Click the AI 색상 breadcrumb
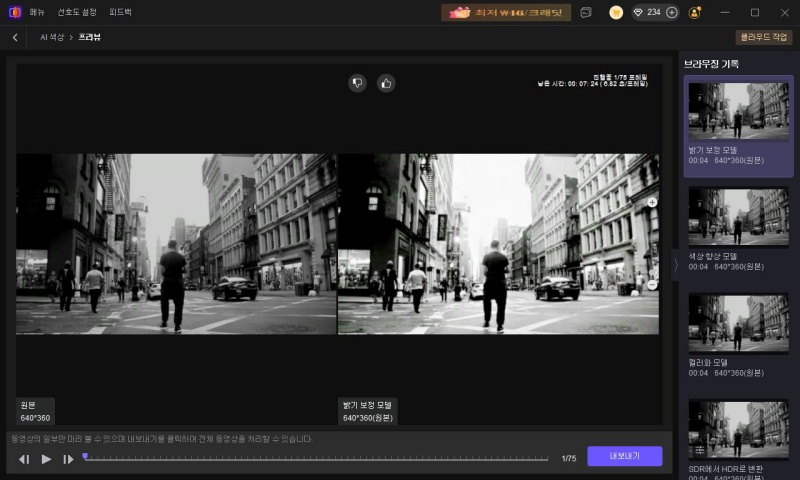The image size is (800, 480). [x=52, y=37]
